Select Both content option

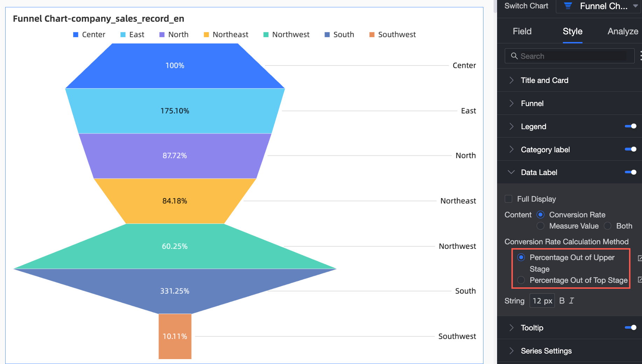(x=608, y=226)
